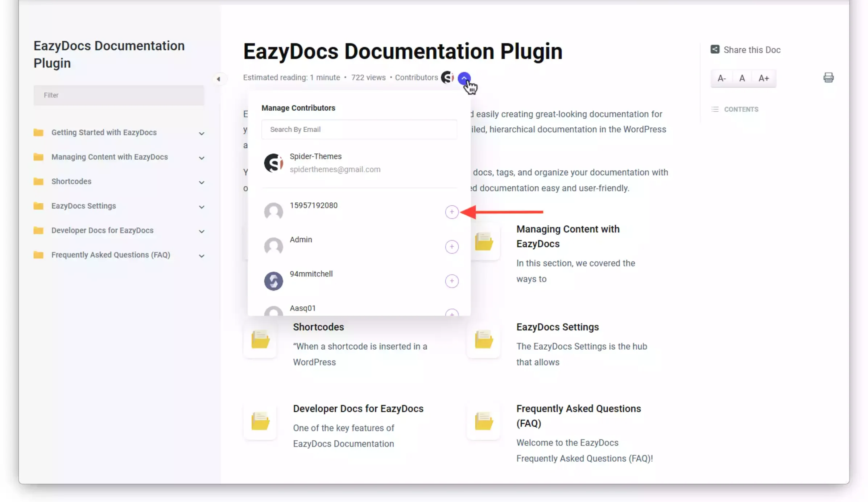Click the Getting Started folder icon
The height and width of the screenshot is (502, 868).
click(x=38, y=132)
